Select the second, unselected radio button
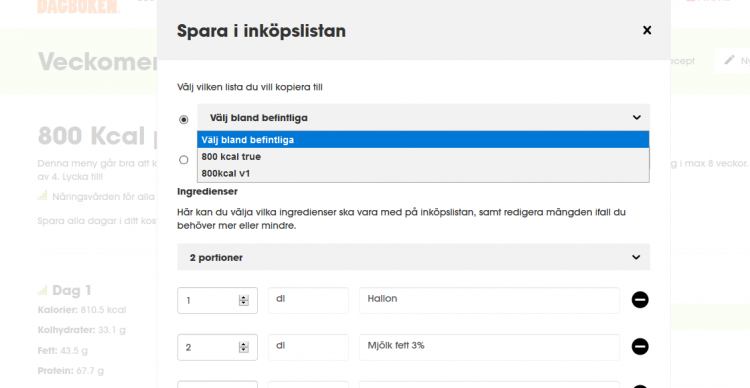The height and width of the screenshot is (388, 750). 184,160
